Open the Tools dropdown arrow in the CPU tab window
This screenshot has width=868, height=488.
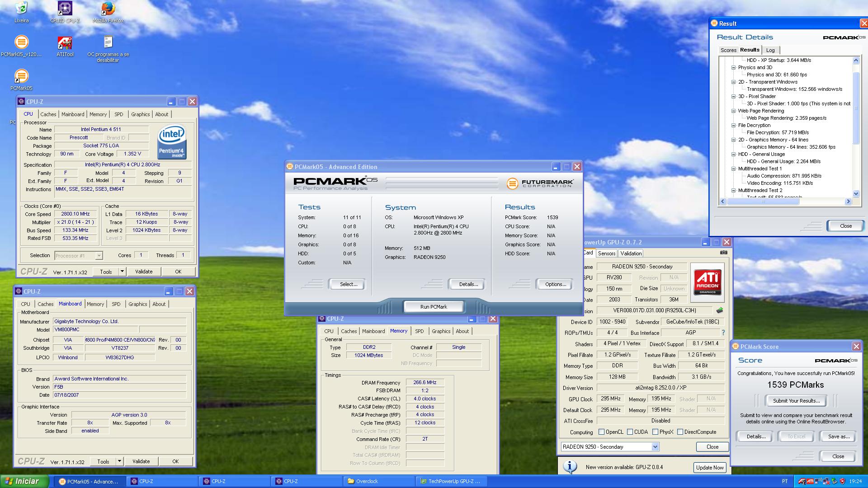pyautogui.click(x=122, y=272)
